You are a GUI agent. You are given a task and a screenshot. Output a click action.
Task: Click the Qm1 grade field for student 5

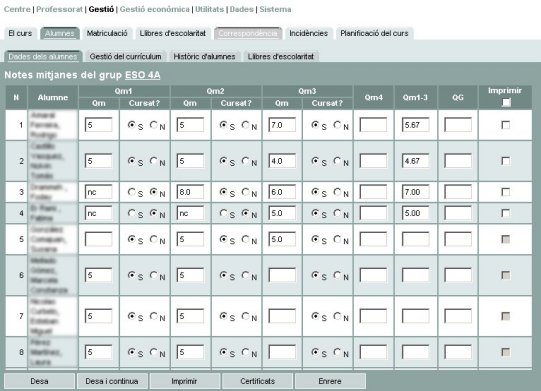(99, 239)
